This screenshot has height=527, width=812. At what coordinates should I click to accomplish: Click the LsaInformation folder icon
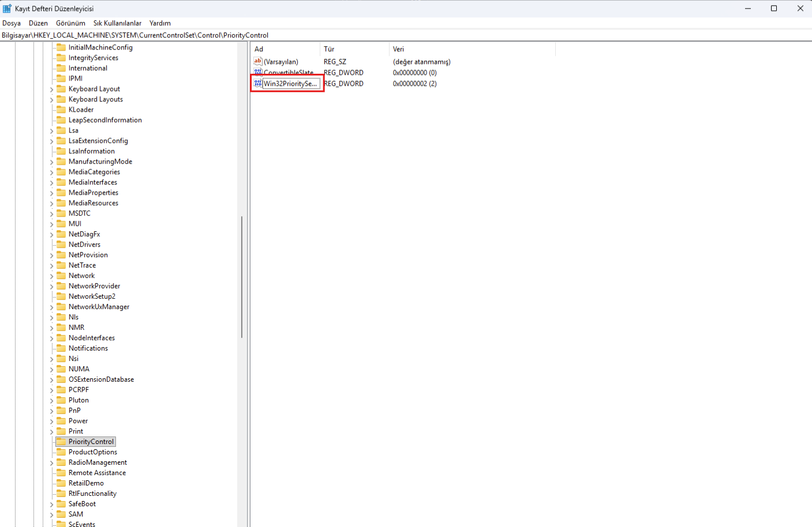[x=61, y=151]
